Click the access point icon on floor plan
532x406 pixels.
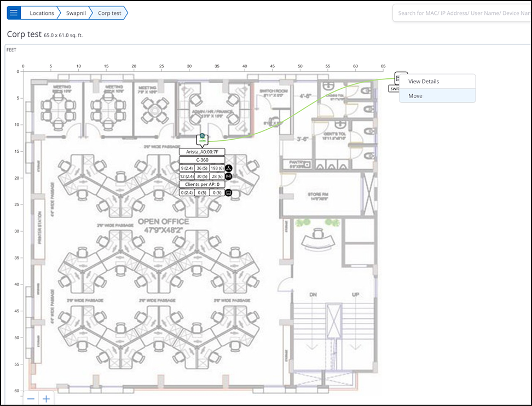[202, 139]
